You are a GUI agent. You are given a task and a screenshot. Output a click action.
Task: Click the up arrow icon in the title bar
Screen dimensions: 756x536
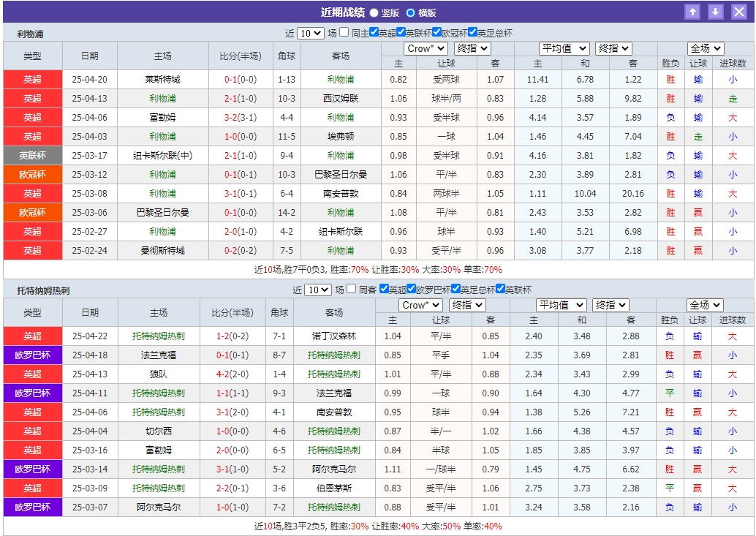coord(692,11)
